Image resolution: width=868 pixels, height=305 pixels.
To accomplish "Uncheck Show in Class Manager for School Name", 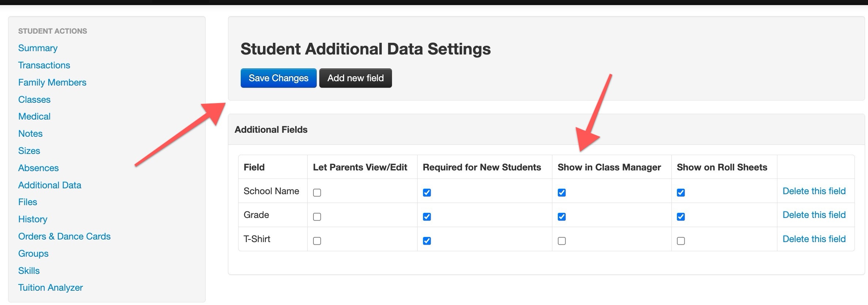I will tap(562, 193).
